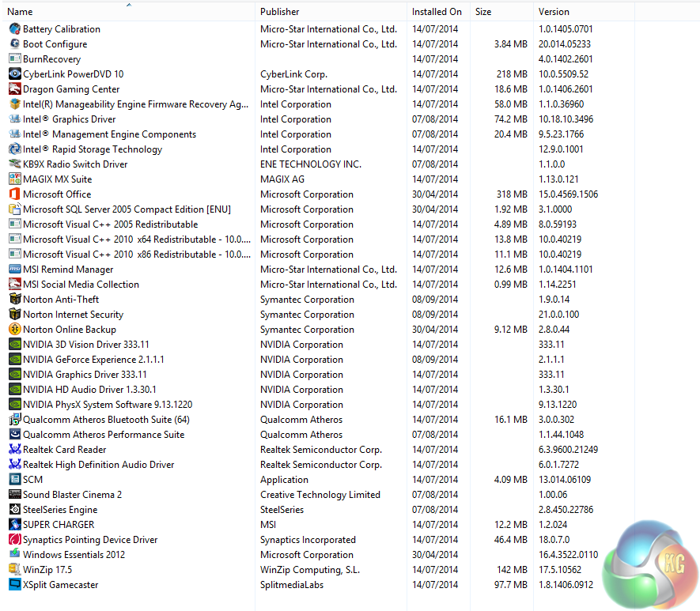
Task: Select NVIDIA Graphics Driver 333.11 entry
Action: pyautogui.click(x=85, y=375)
